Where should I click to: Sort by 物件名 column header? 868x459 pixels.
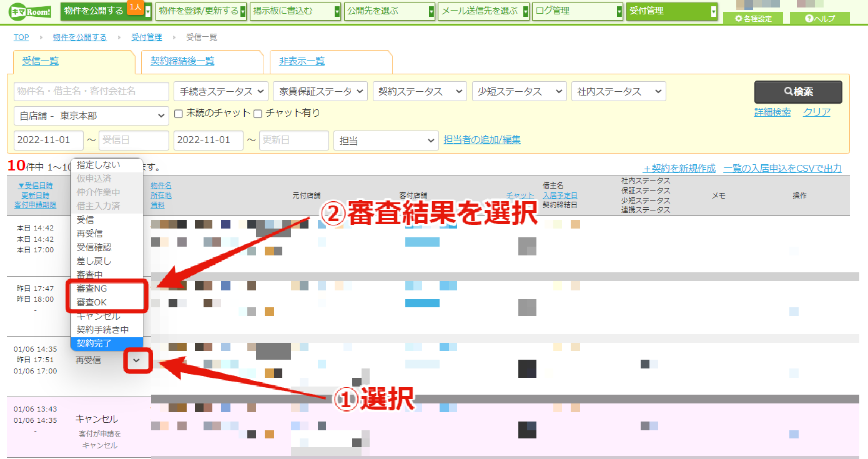coord(161,185)
